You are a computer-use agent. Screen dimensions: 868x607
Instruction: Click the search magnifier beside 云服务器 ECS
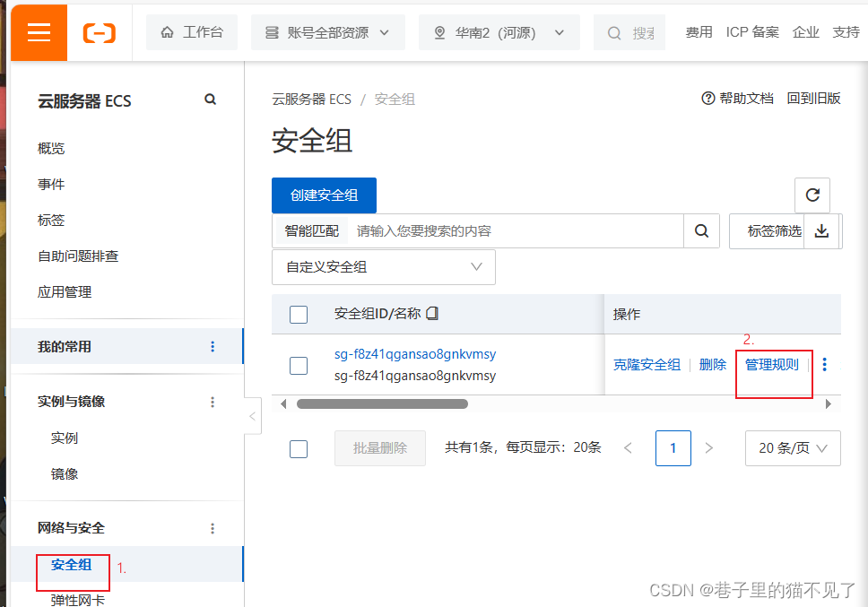pos(210,100)
